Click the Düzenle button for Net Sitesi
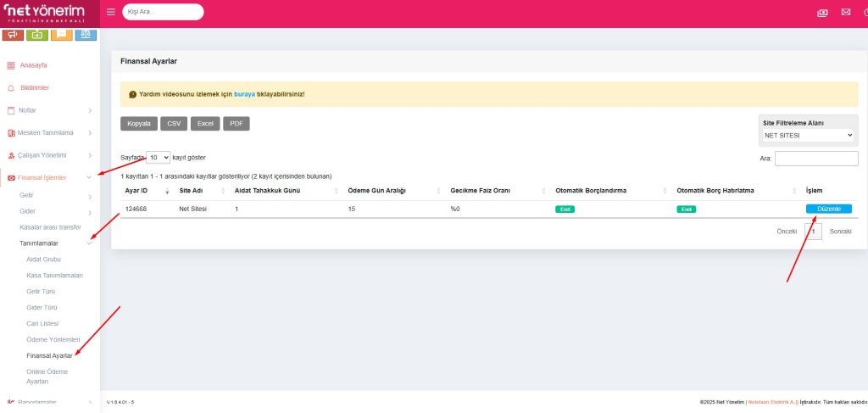This screenshot has height=413, width=868. coord(828,209)
